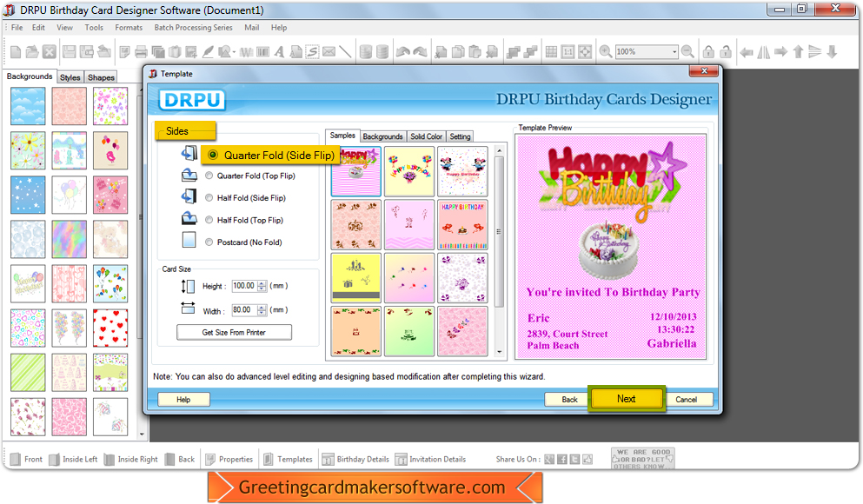Image resolution: width=863 pixels, height=504 pixels.
Task: Click the Next button
Action: pyautogui.click(x=627, y=399)
